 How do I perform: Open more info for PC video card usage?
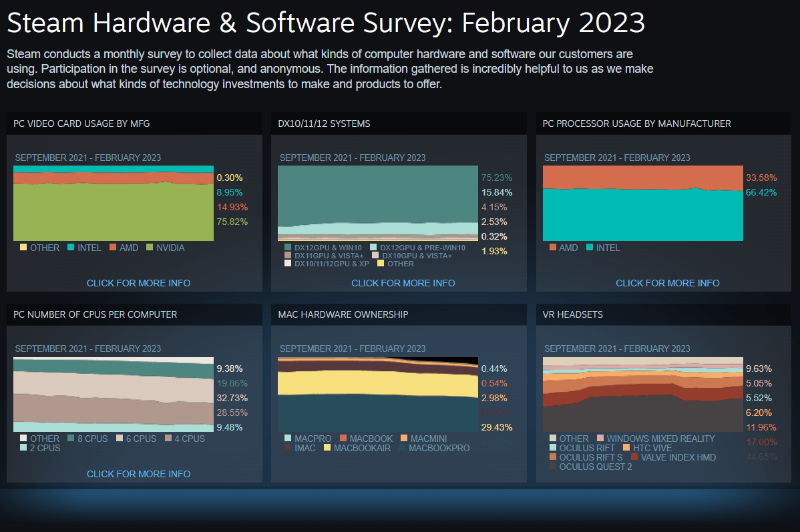[138, 283]
